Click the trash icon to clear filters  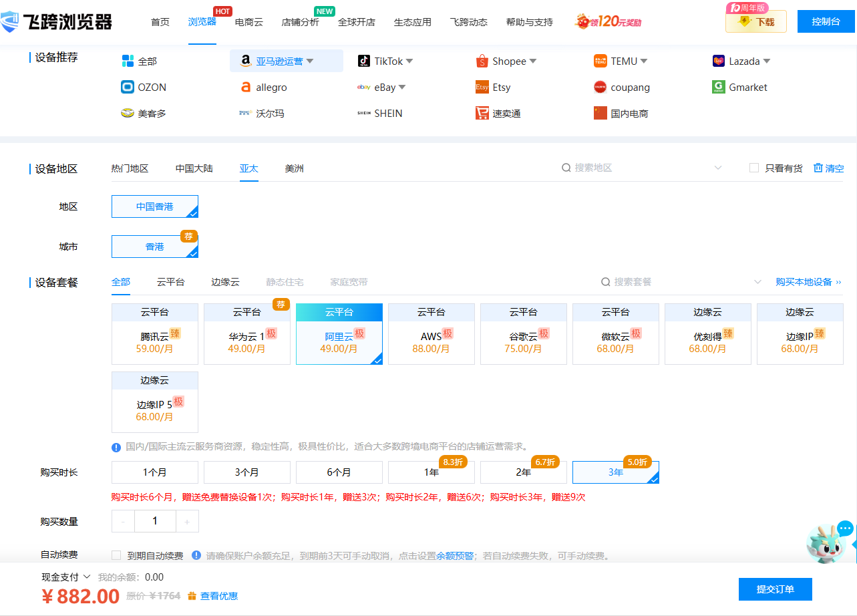point(818,168)
